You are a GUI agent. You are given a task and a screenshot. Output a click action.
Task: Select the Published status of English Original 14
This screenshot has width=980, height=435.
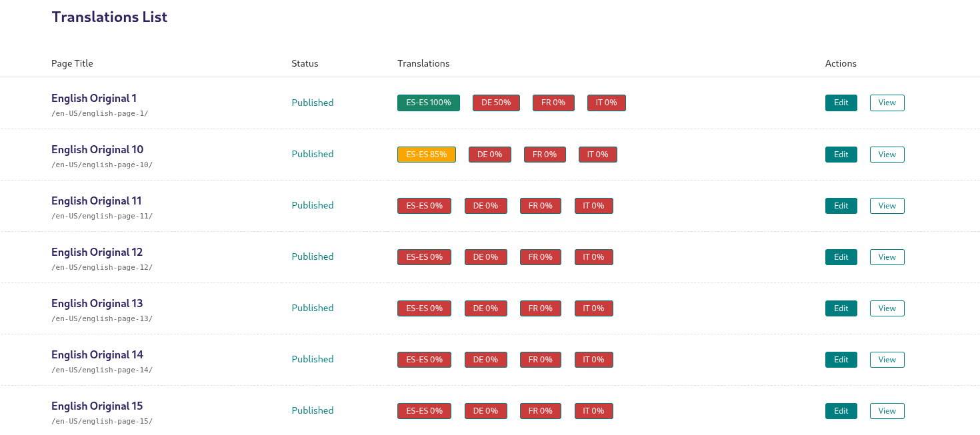tap(312, 359)
